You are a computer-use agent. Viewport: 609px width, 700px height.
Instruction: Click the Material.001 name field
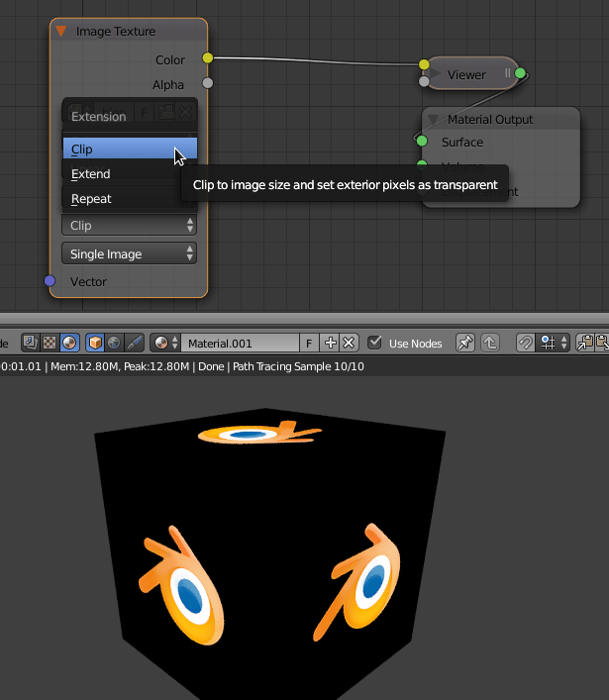241,343
